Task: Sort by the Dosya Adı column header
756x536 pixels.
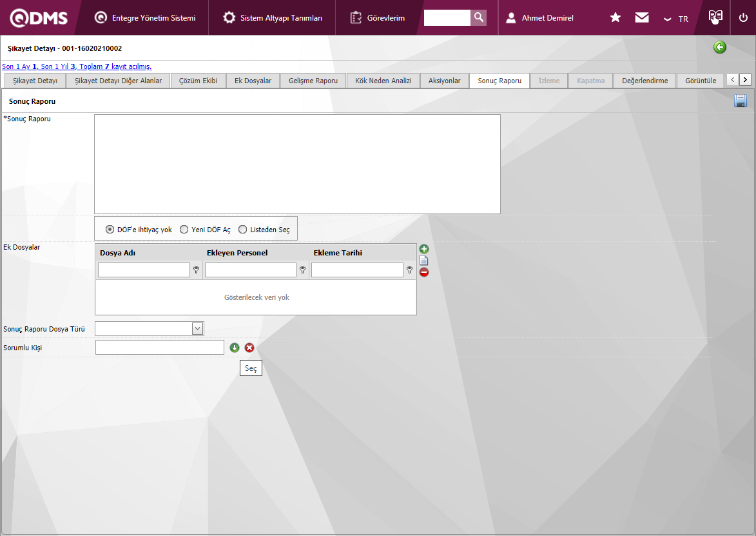Action: [x=118, y=253]
